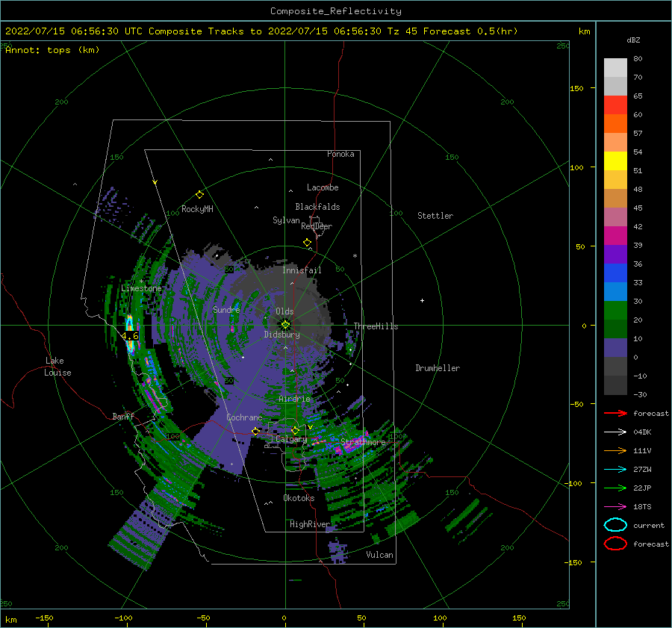
Task: Click the Limestone label
Action: click(x=141, y=288)
